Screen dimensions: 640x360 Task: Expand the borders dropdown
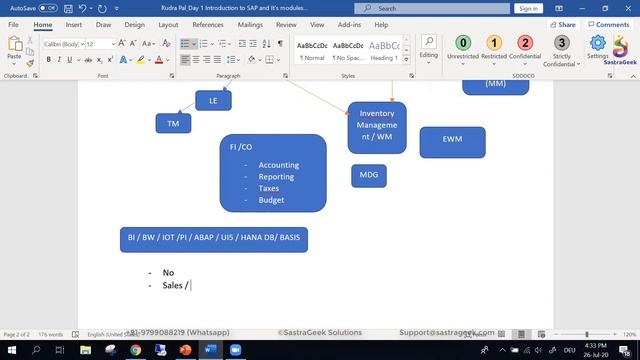click(278, 60)
